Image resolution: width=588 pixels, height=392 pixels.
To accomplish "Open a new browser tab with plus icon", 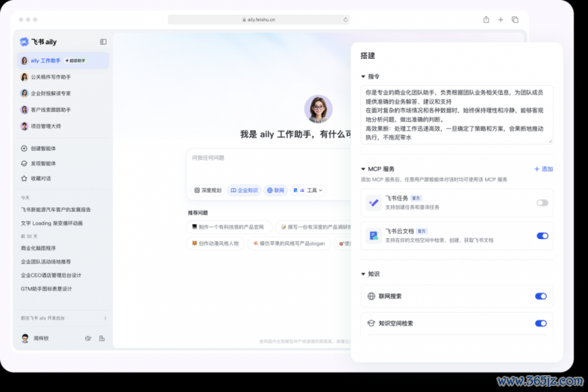I will [501, 20].
